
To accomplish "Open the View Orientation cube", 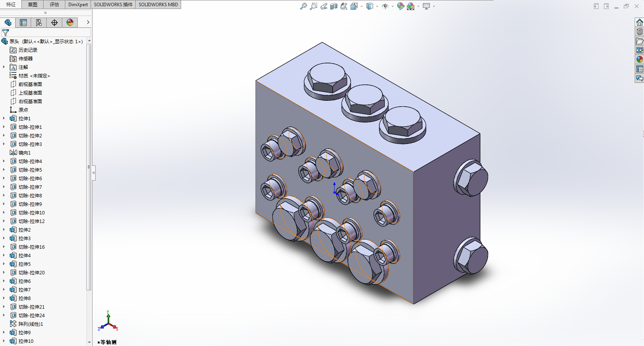I will (x=354, y=6).
